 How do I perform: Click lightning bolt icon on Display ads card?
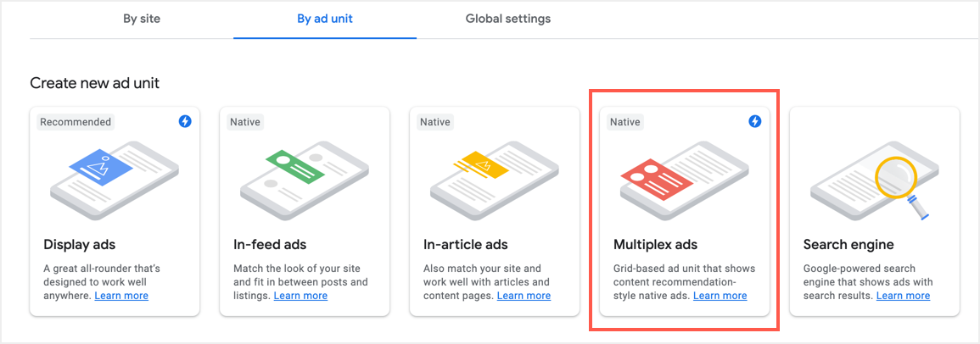(x=185, y=122)
